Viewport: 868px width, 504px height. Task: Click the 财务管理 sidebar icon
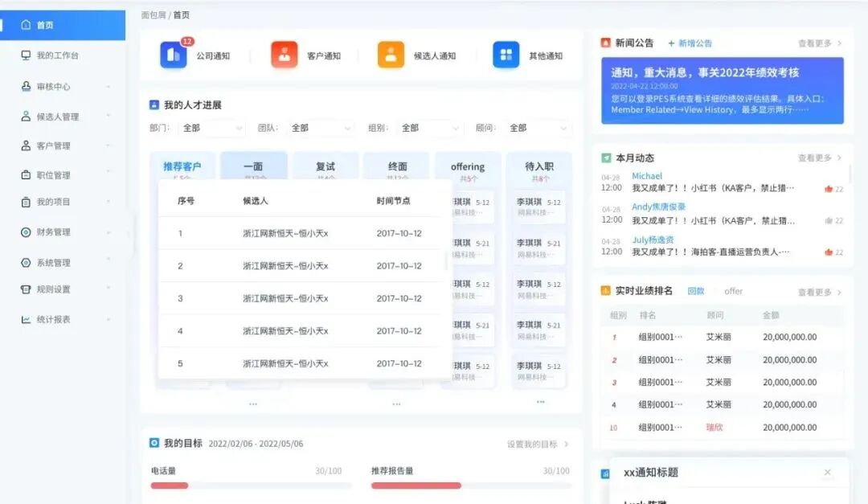(26, 232)
